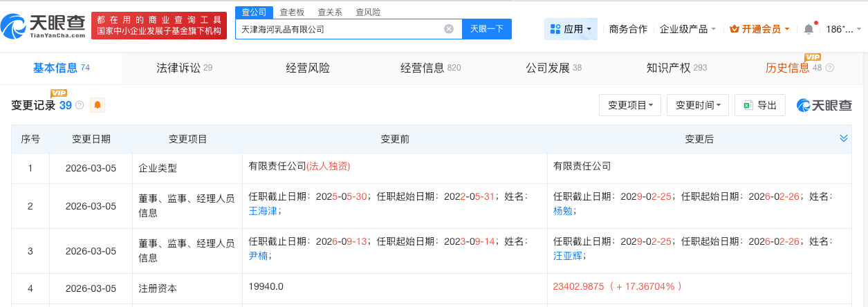
Task: Click the 变更项目 column header
Action: coord(187,139)
